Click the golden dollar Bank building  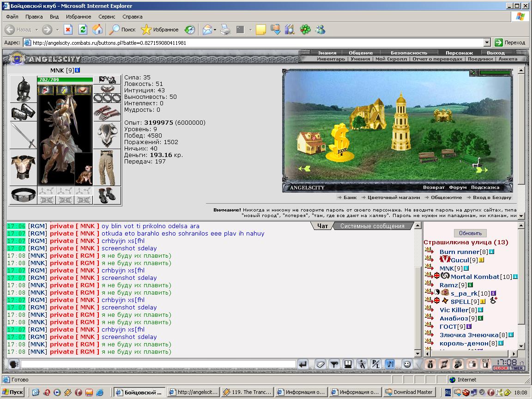click(x=340, y=142)
